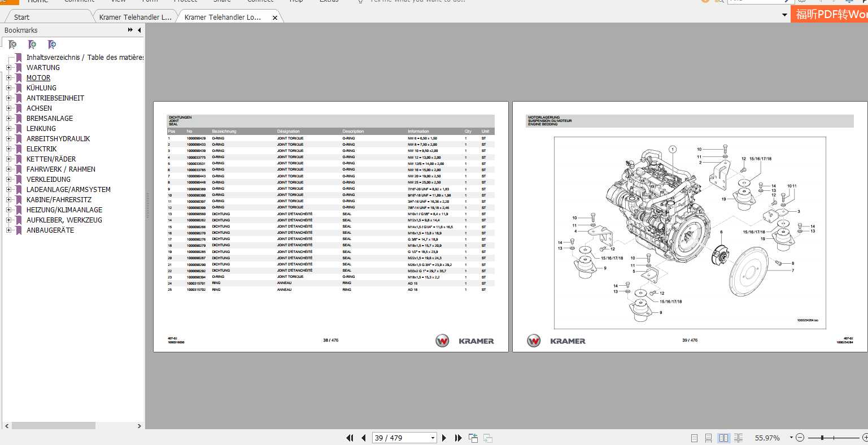The height and width of the screenshot is (445, 868).
Task: Click the go-to bookmark destination icon
Action: click(52, 45)
